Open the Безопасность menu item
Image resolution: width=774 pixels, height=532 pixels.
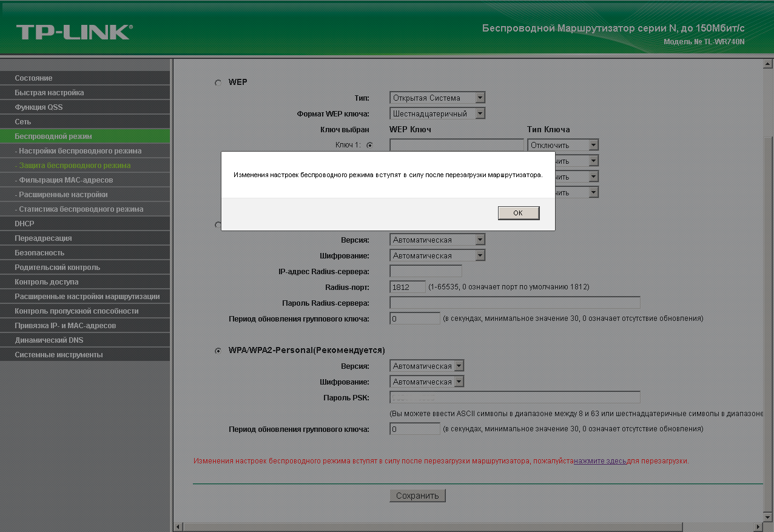pyautogui.click(x=85, y=253)
